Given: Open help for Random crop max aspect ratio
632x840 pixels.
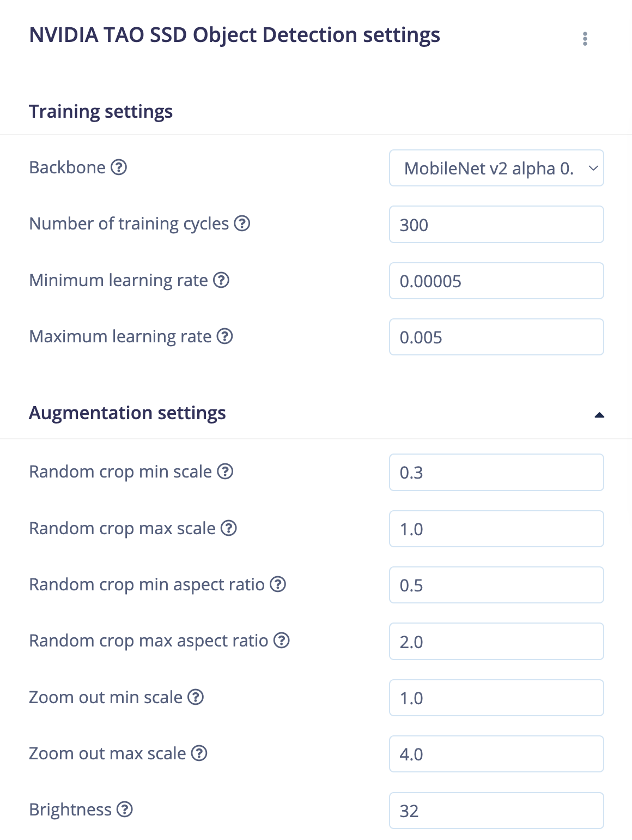Looking at the screenshot, I should pyautogui.click(x=282, y=640).
